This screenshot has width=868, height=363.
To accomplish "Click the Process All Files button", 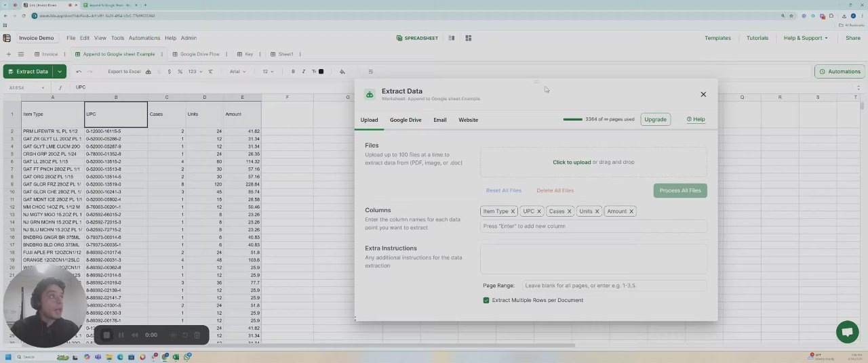I will pos(680,190).
